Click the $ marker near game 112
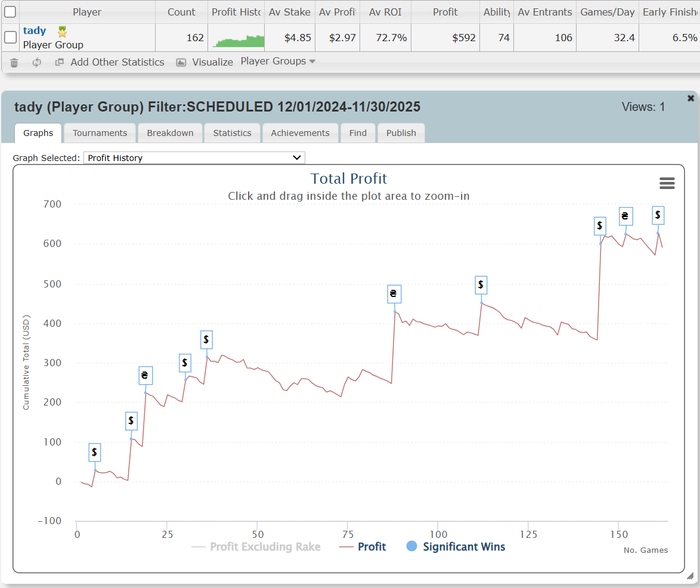The height and width of the screenshot is (588, 700). tap(481, 285)
